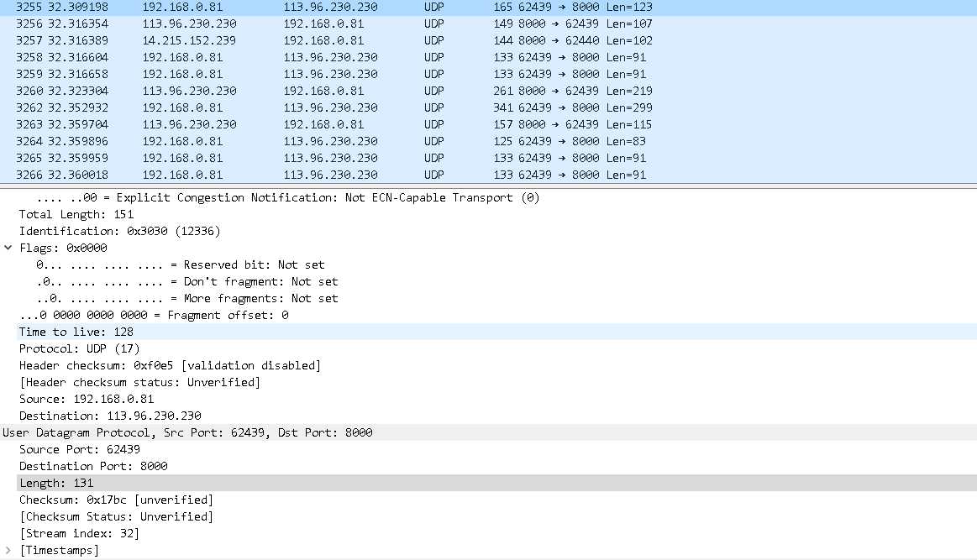Select the Source Port: 62439 field
The image size is (977, 560).
pos(80,450)
